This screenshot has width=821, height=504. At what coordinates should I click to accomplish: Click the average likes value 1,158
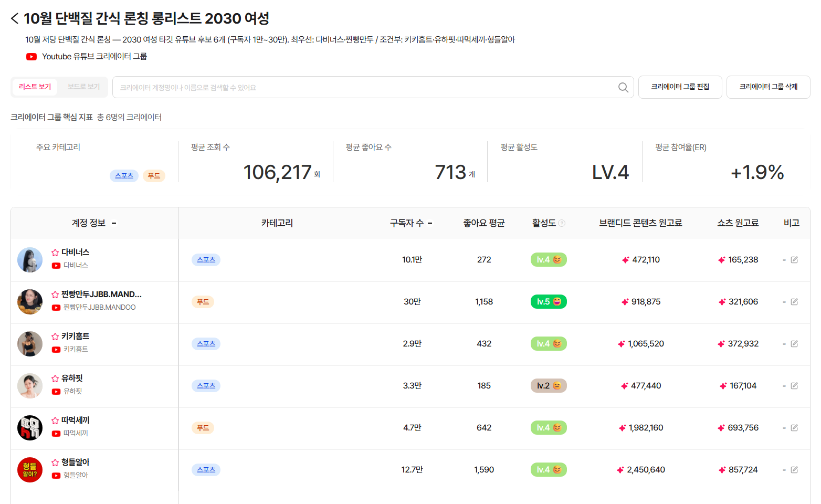point(484,302)
